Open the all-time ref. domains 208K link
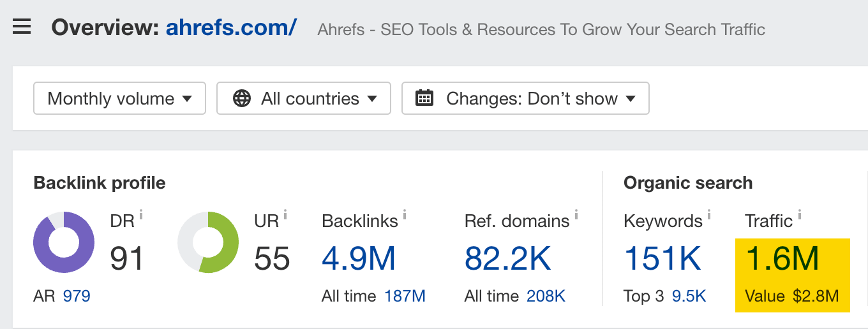 point(546,296)
